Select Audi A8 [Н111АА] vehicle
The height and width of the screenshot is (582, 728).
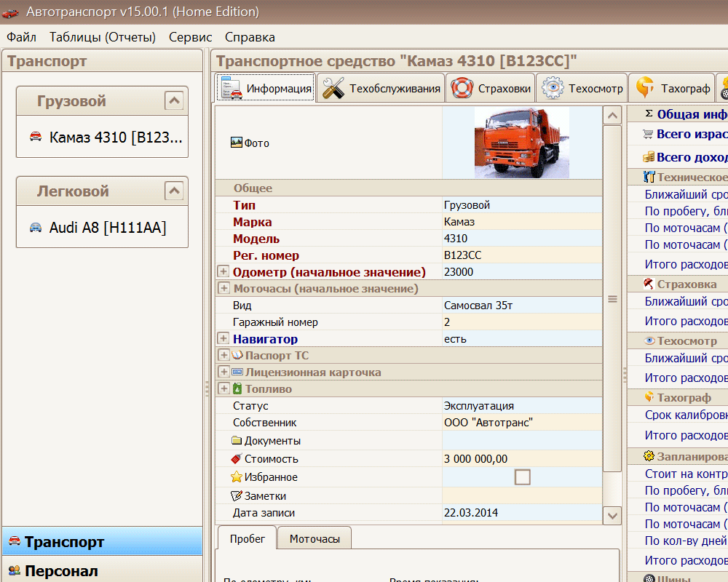[98, 228]
